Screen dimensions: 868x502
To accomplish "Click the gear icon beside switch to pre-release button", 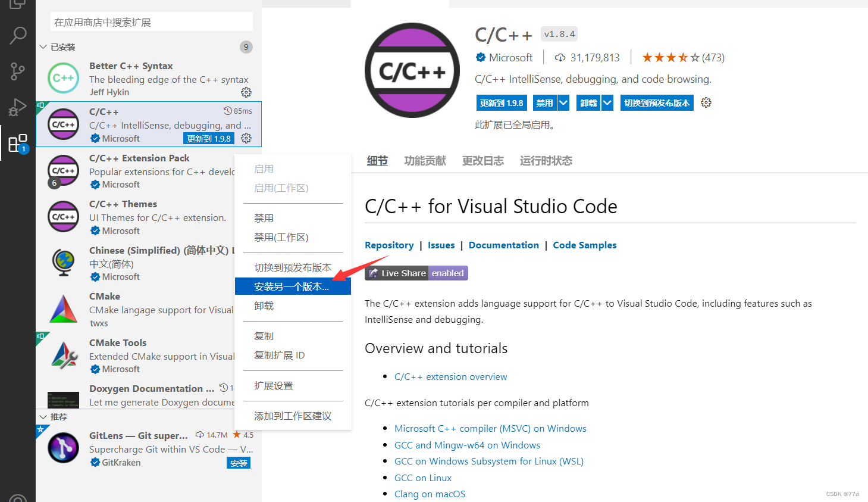I will click(x=706, y=102).
